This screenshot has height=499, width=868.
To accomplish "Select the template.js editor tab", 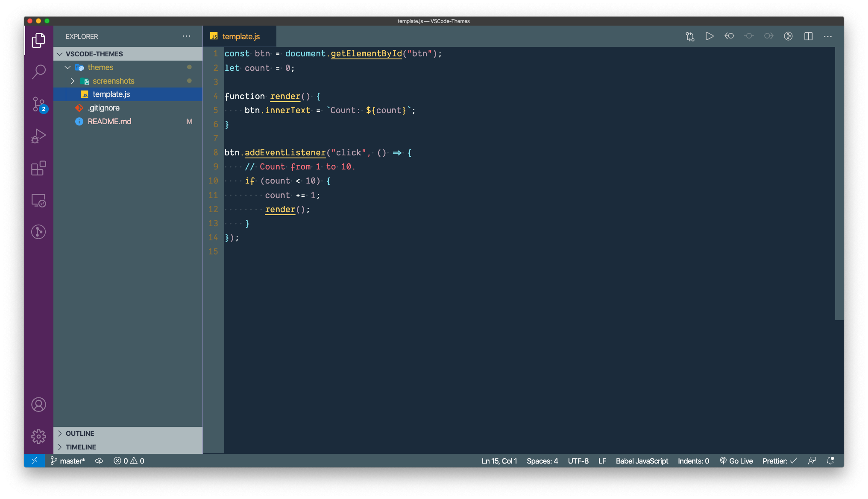I will tap(240, 37).
